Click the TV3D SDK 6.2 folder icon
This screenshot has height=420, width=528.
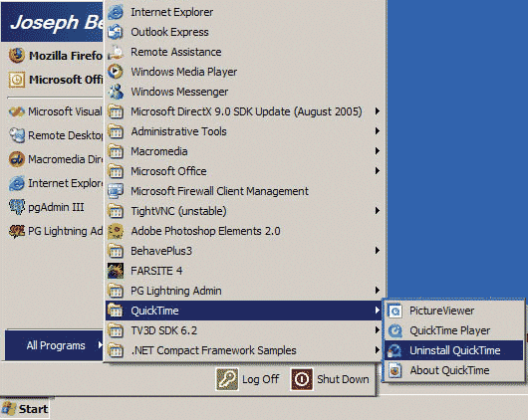[x=116, y=330]
